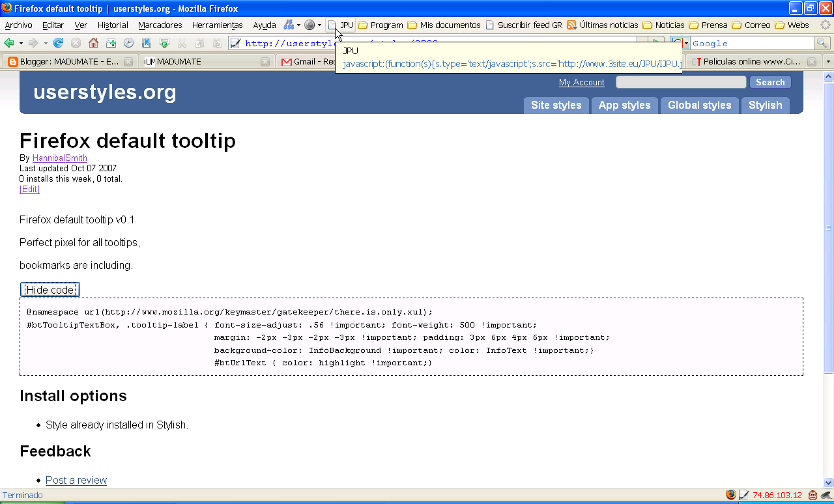Open the Site styles tab
Viewport: 834px width, 504px height.
(x=556, y=105)
